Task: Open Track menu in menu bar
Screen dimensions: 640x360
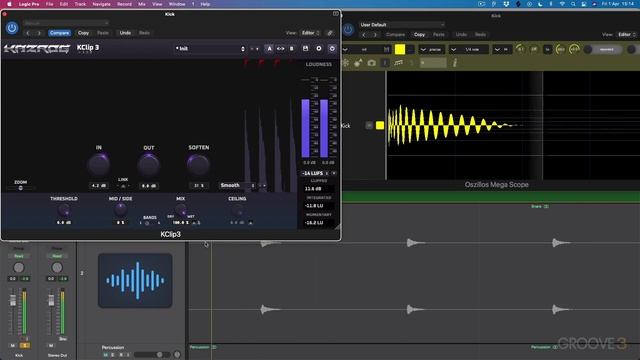Action: tap(80, 4)
